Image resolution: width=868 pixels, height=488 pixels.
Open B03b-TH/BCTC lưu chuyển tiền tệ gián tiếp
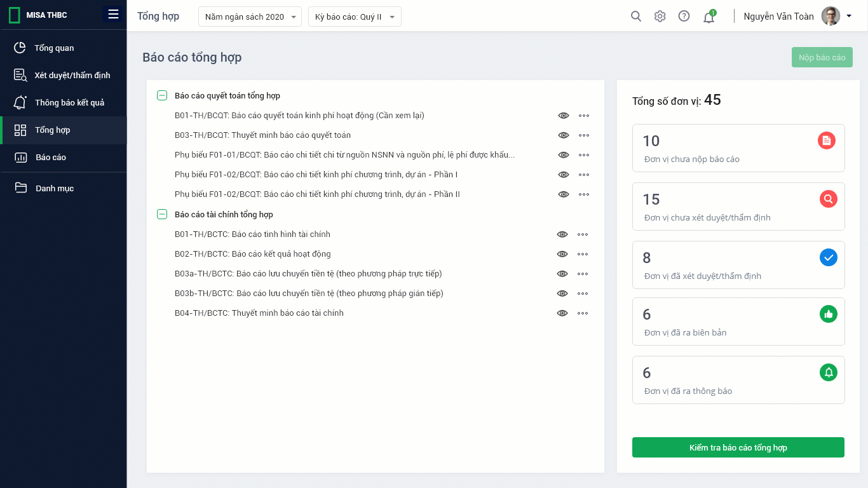tap(309, 294)
